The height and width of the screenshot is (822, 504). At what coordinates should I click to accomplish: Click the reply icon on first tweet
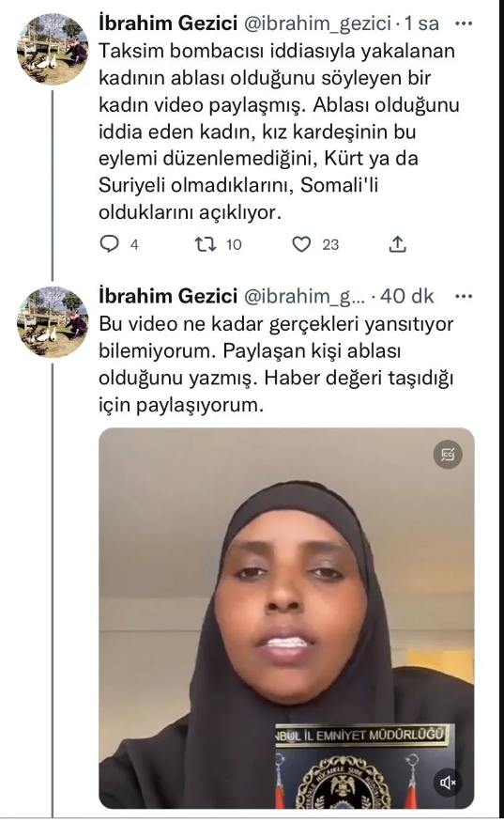[x=110, y=244]
